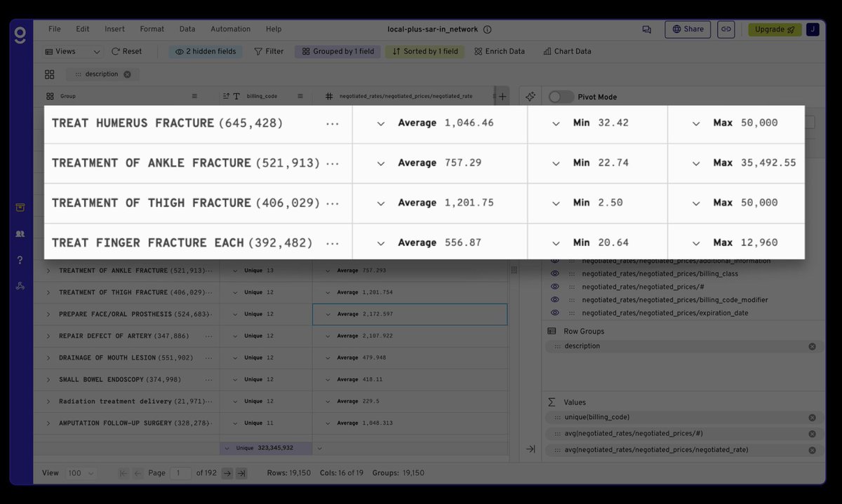Image resolution: width=842 pixels, height=504 pixels.
Task: Open the archive box sidebar icon
Action: tap(20, 207)
